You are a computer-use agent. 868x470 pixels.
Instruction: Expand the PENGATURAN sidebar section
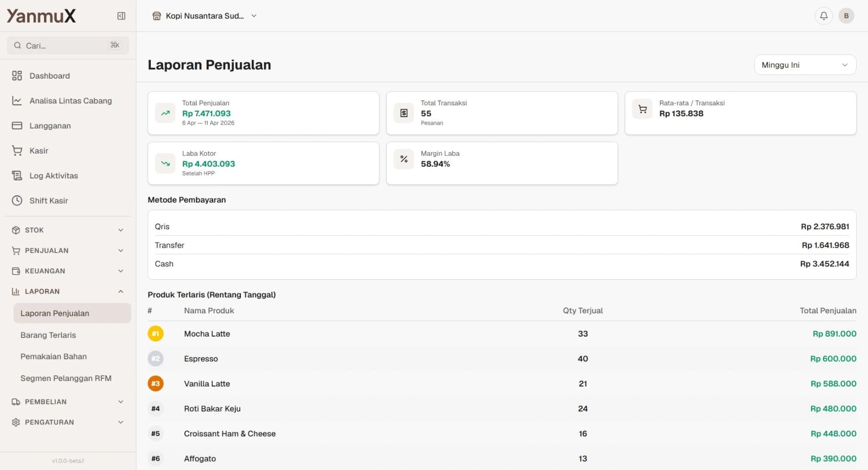coord(68,422)
